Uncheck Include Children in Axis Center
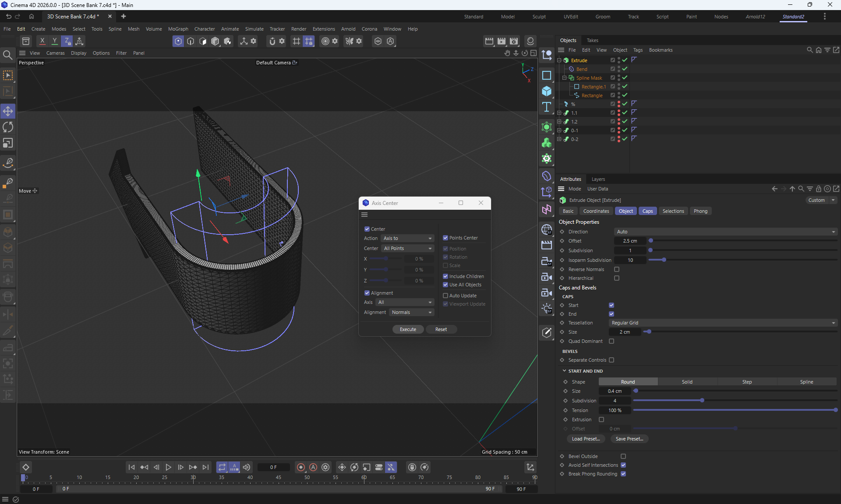Viewport: 841px width, 504px height. click(445, 276)
